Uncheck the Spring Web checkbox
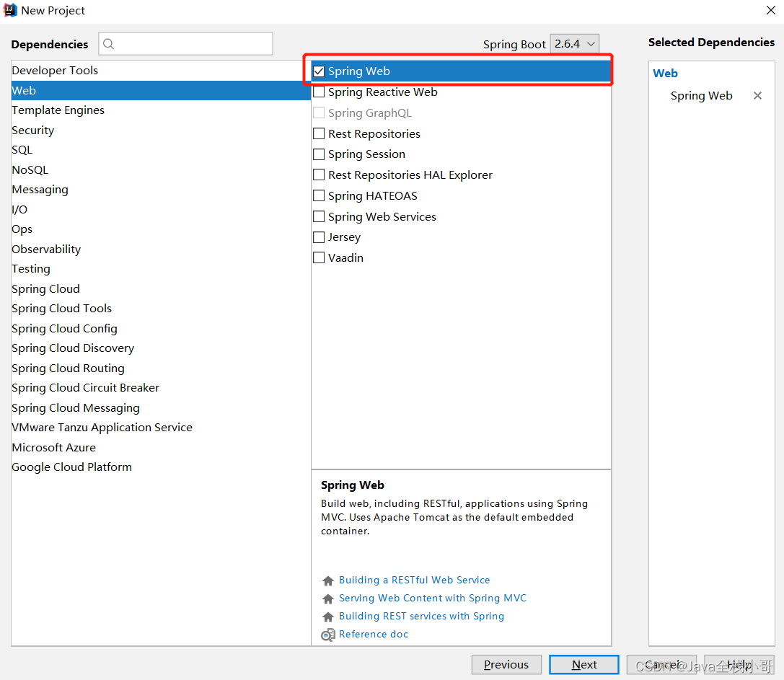The image size is (784, 680). (x=319, y=71)
